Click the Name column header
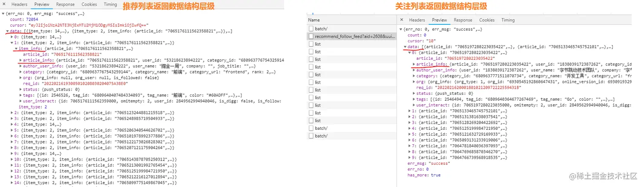The height and width of the screenshot is (187, 644). pyautogui.click(x=314, y=20)
